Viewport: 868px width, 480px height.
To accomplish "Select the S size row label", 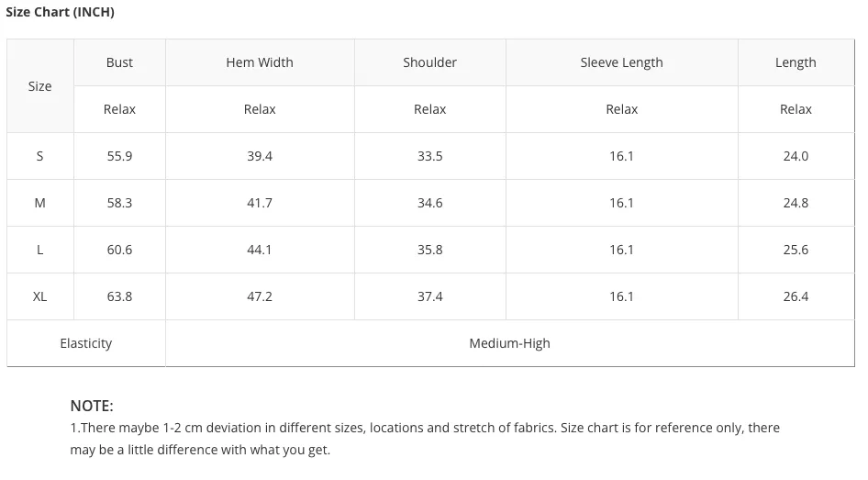I will pos(39,156).
